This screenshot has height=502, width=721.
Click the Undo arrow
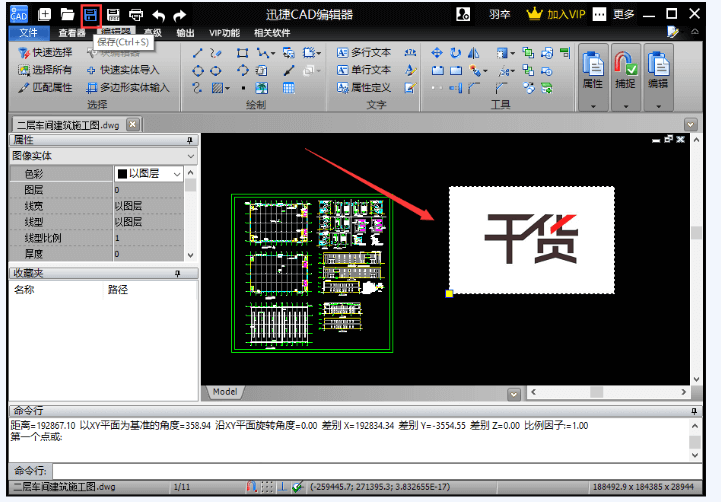(158, 16)
